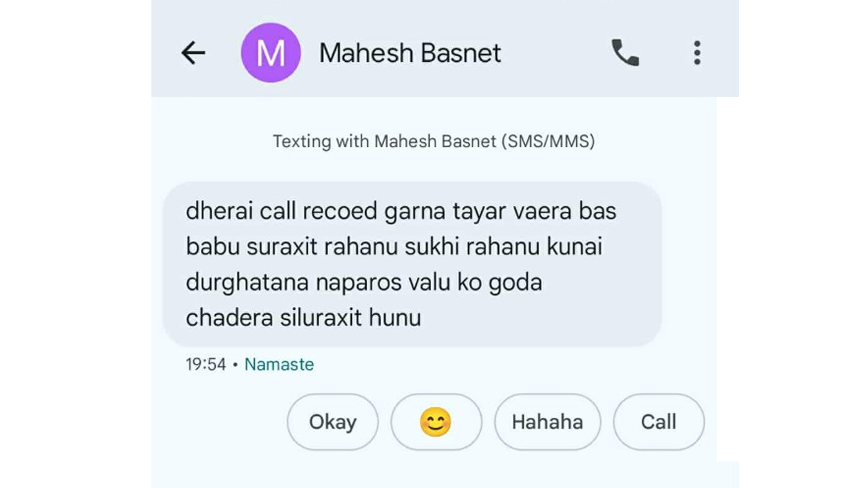Call Mahesh Basnet via the phone icon

pyautogui.click(x=625, y=53)
